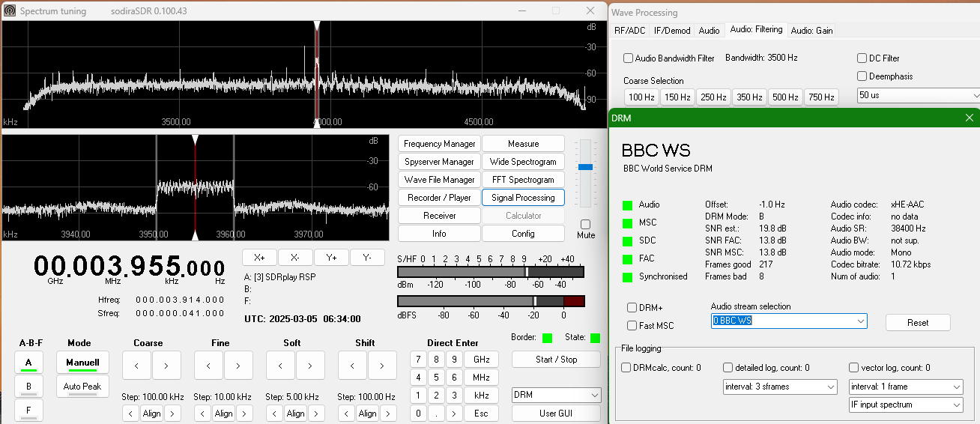The width and height of the screenshot is (980, 424).
Task: Open the Wave File Manager
Action: (439, 180)
